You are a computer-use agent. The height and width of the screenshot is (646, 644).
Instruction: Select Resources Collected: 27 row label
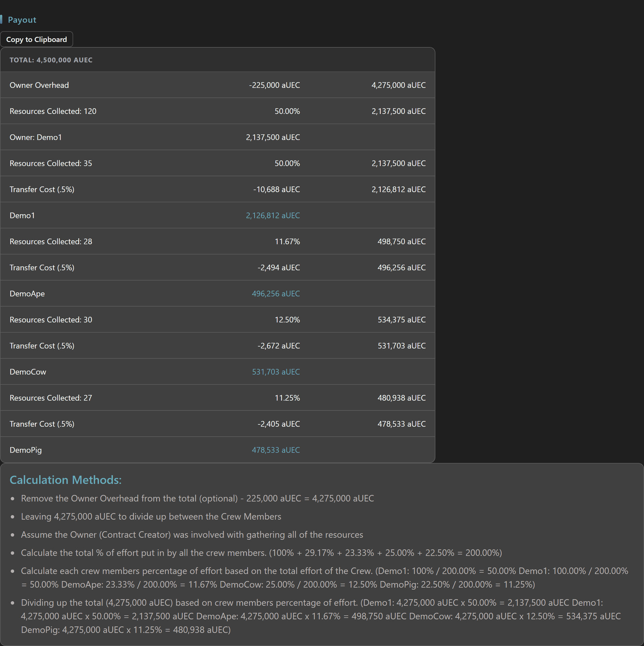(x=51, y=398)
